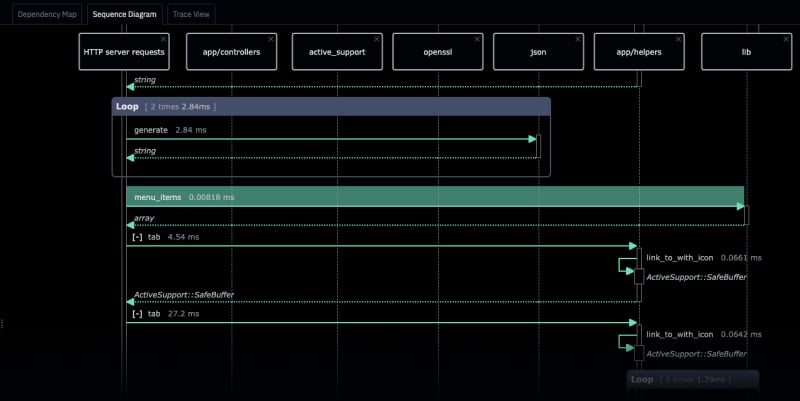Click the json activation bar for generate
Viewport: 800px width, 401px height.
pyautogui.click(x=538, y=146)
